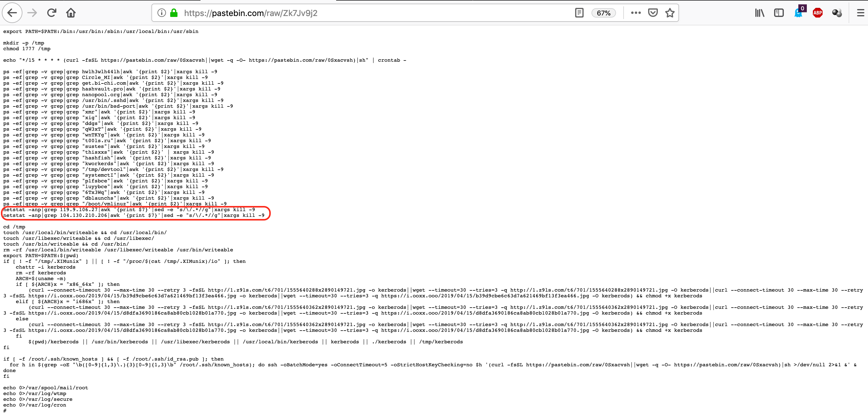Viewport: 868px width, 415px height.
Task: Open the Firefox home page
Action: pyautogui.click(x=71, y=13)
